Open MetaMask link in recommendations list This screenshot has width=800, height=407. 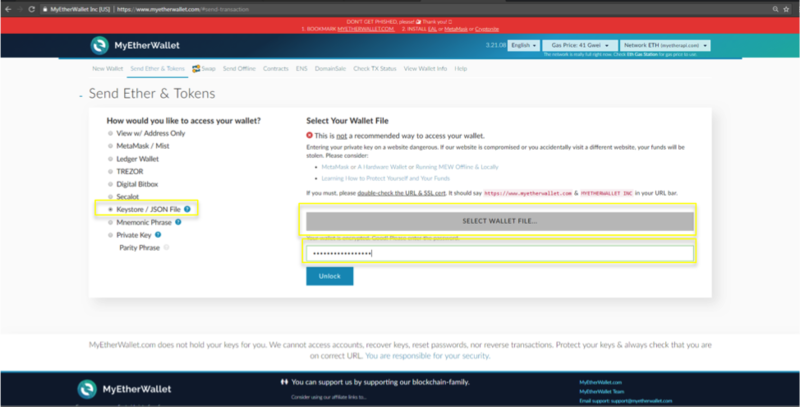pos(335,167)
